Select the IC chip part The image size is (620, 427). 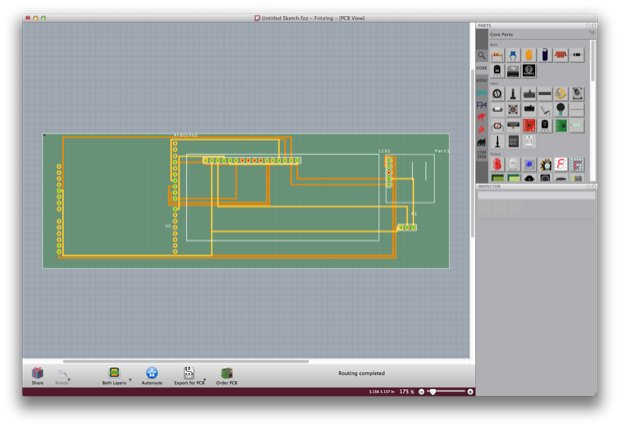[x=513, y=71]
